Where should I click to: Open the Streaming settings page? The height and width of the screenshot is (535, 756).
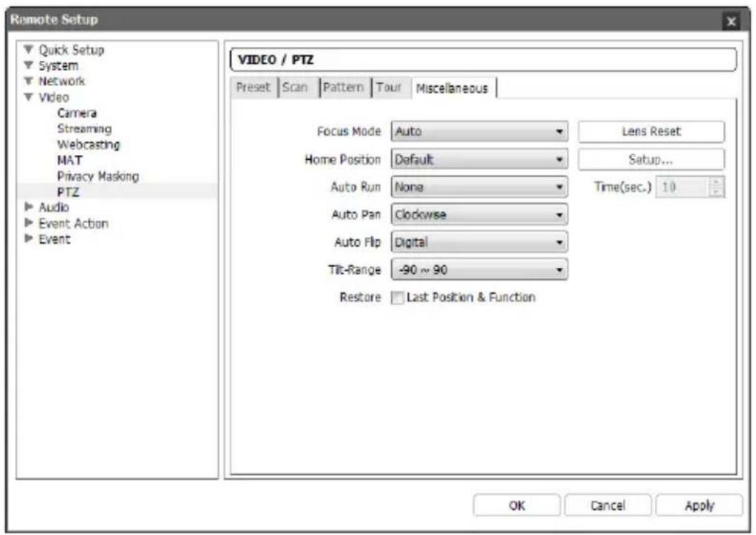click(84, 129)
